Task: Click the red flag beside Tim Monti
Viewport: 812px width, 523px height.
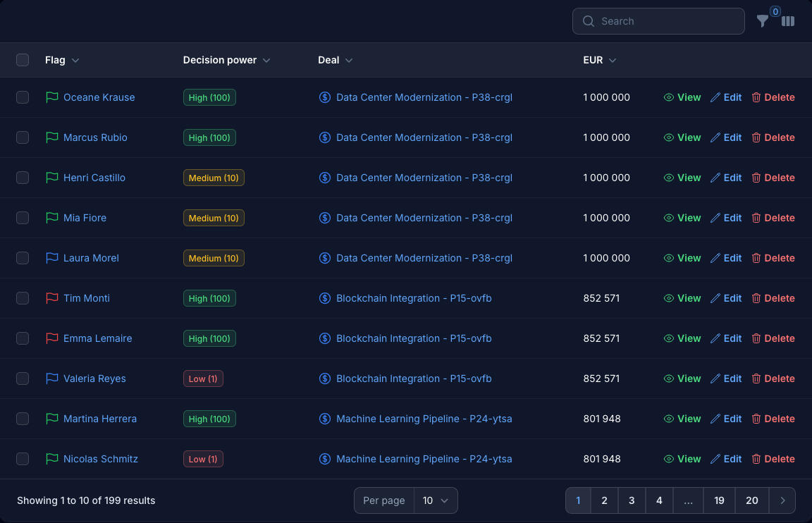Action: (51, 298)
